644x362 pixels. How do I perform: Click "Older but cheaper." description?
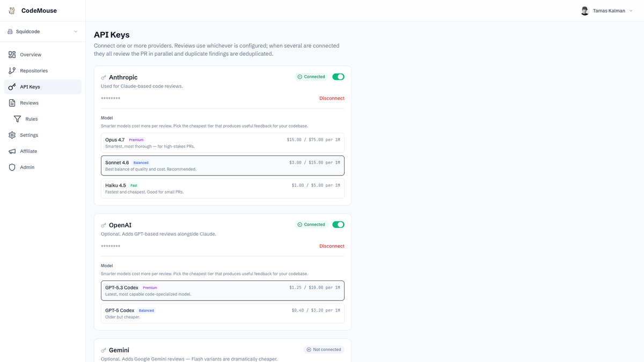[123, 317]
